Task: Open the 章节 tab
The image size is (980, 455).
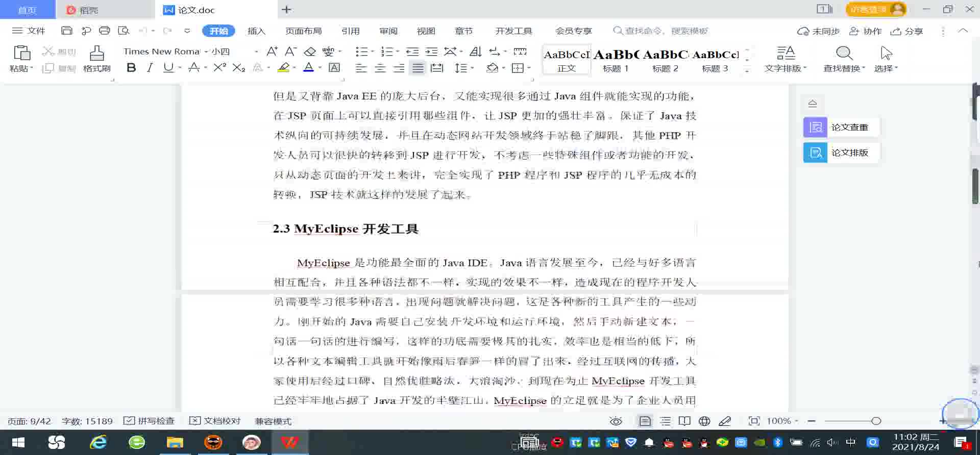Action: click(x=463, y=31)
